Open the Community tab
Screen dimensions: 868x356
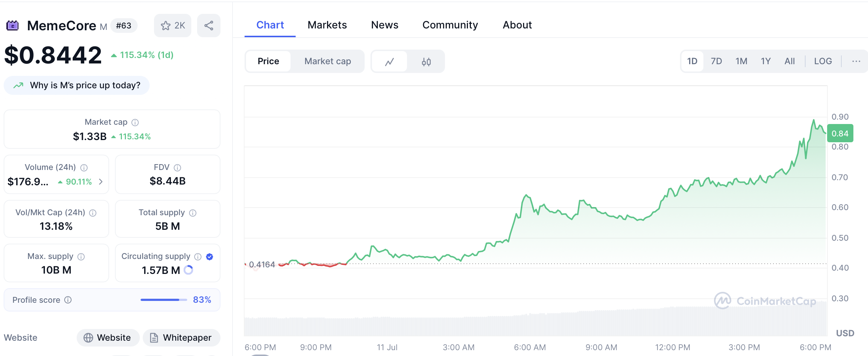tap(450, 25)
